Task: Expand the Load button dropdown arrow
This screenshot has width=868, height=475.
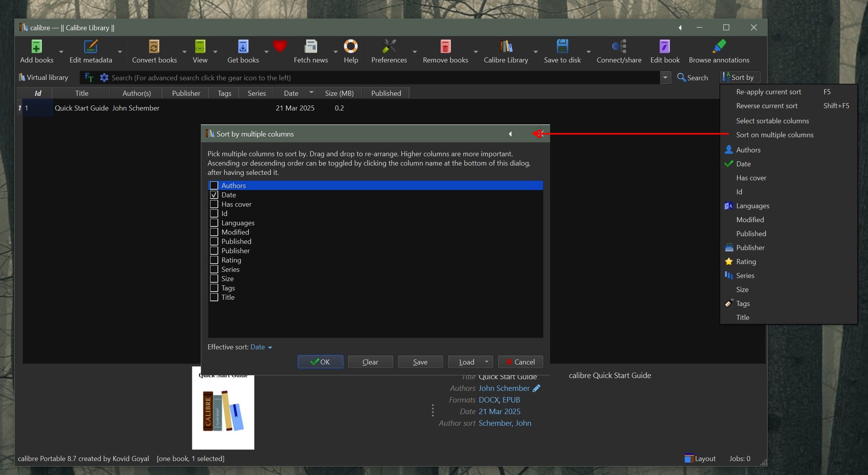Action: point(487,362)
